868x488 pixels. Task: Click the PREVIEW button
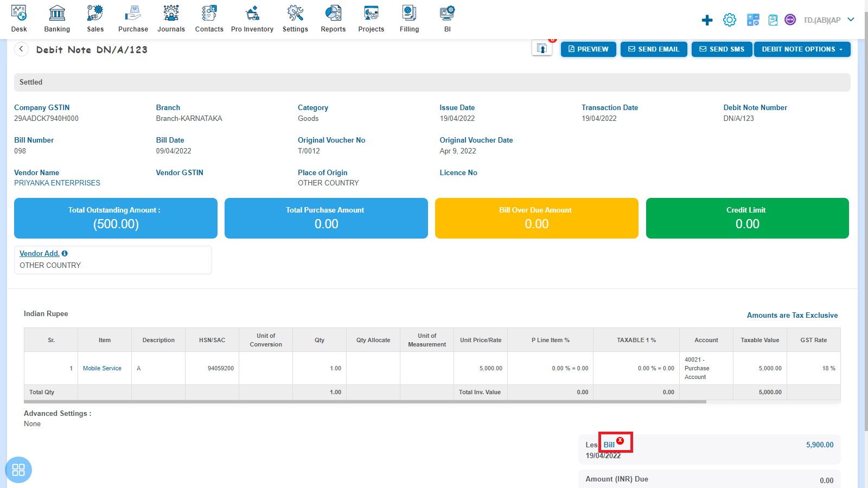click(x=589, y=49)
